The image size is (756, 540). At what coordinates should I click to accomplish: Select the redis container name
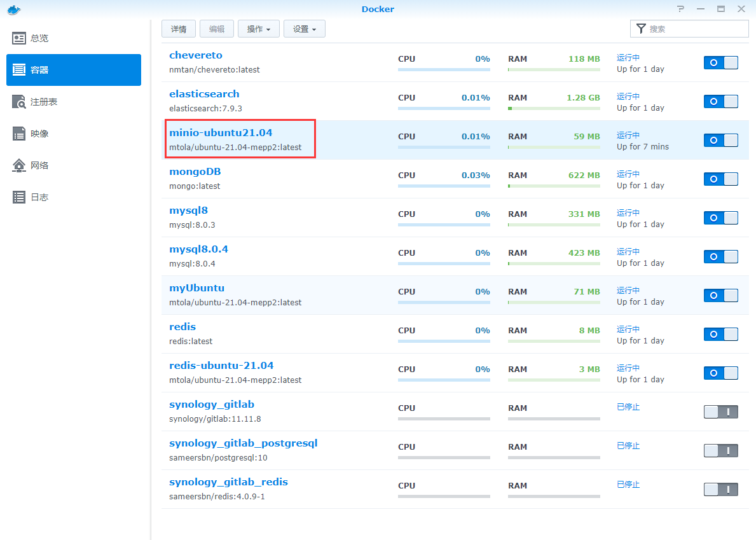(x=182, y=327)
